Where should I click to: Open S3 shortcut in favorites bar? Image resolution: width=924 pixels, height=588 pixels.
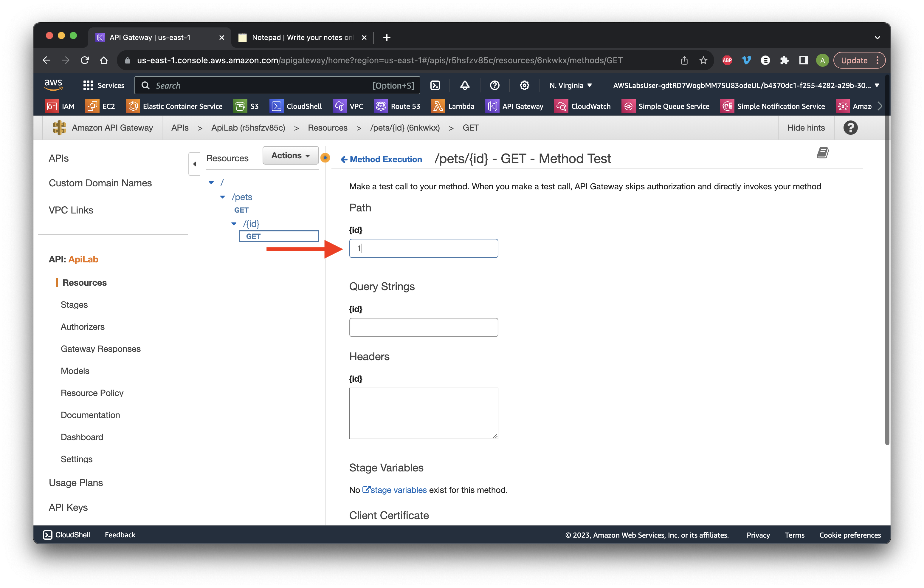pos(246,106)
